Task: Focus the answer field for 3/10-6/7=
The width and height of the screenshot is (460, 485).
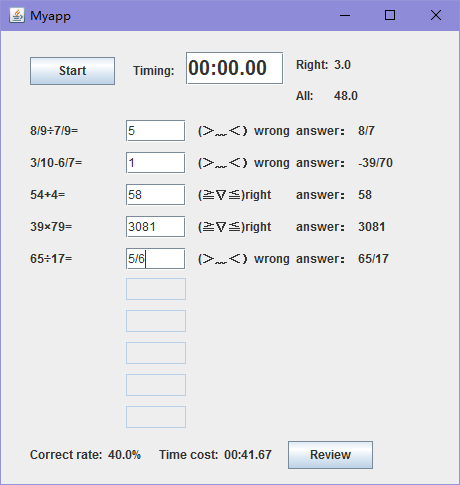Action: (x=156, y=163)
